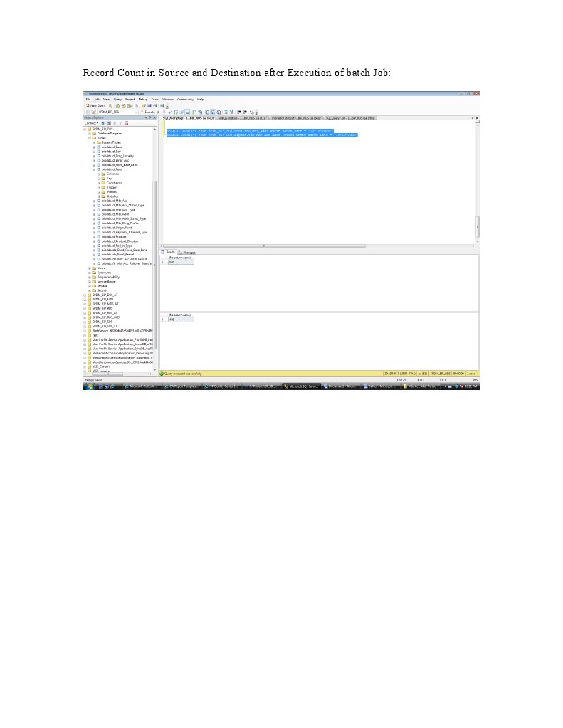This screenshot has width=563, height=728.
Task: Select the bipdds.td_Mbr_Addr table
Action: click(x=115, y=214)
